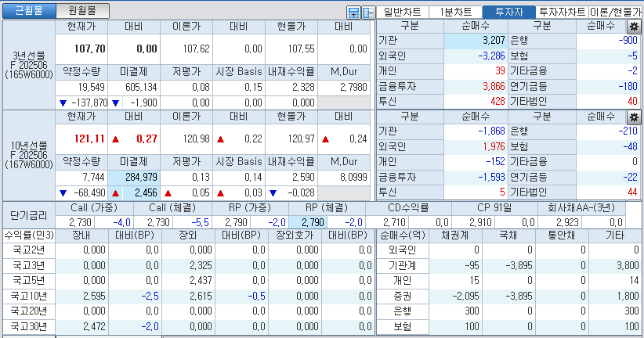Viewport: 644px width, 338px height.
Task: Click the 3년선물 current price 107.70
Action: pos(89,49)
